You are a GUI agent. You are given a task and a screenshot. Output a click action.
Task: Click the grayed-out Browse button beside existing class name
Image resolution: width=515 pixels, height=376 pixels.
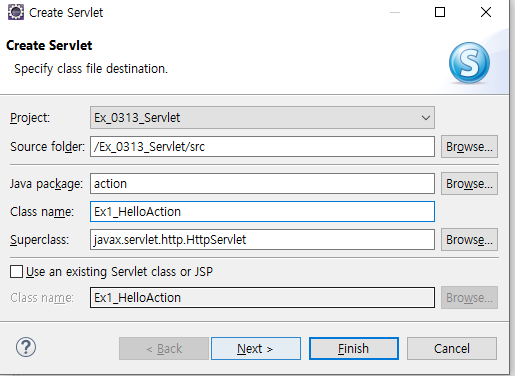(469, 297)
